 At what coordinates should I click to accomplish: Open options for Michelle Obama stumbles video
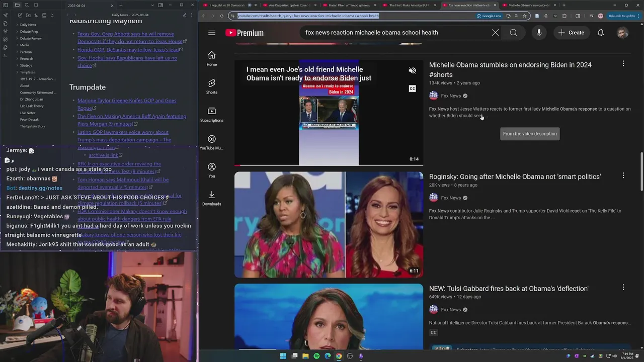pyautogui.click(x=623, y=64)
